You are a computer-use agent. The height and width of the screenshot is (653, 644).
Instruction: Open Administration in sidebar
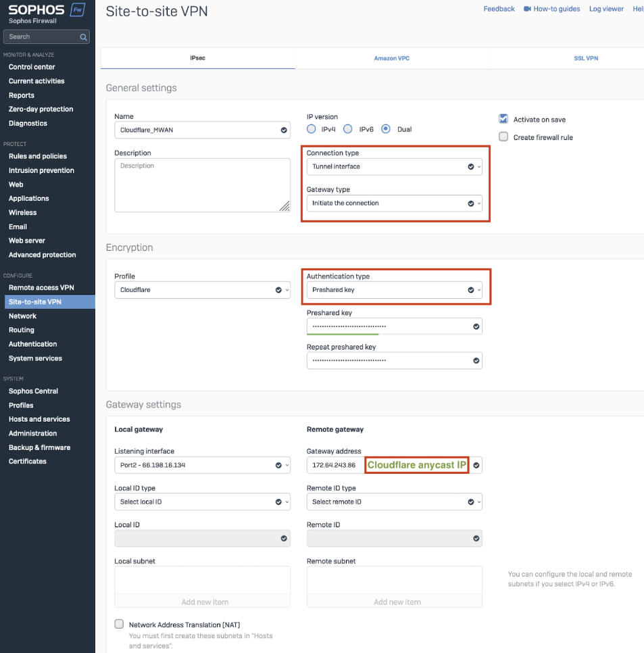click(32, 433)
